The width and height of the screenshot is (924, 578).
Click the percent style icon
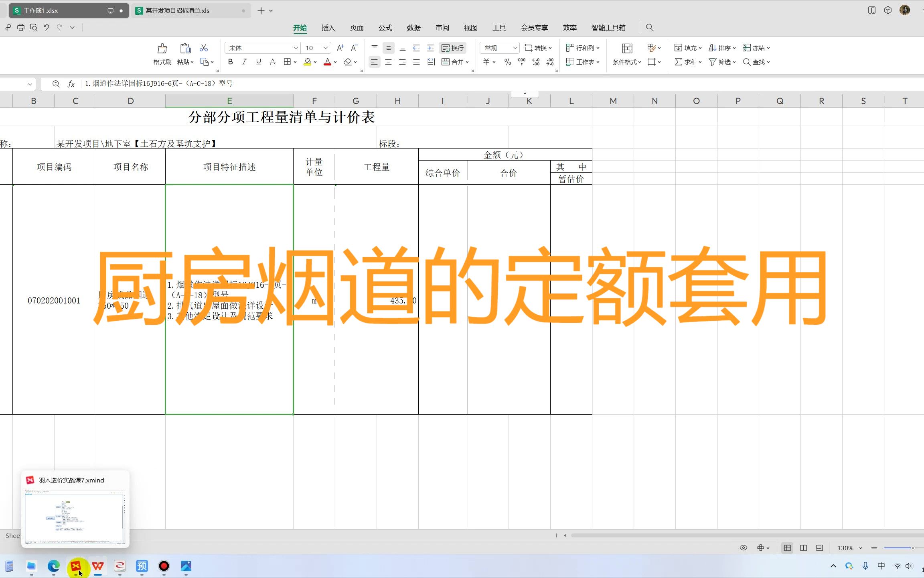click(x=507, y=62)
